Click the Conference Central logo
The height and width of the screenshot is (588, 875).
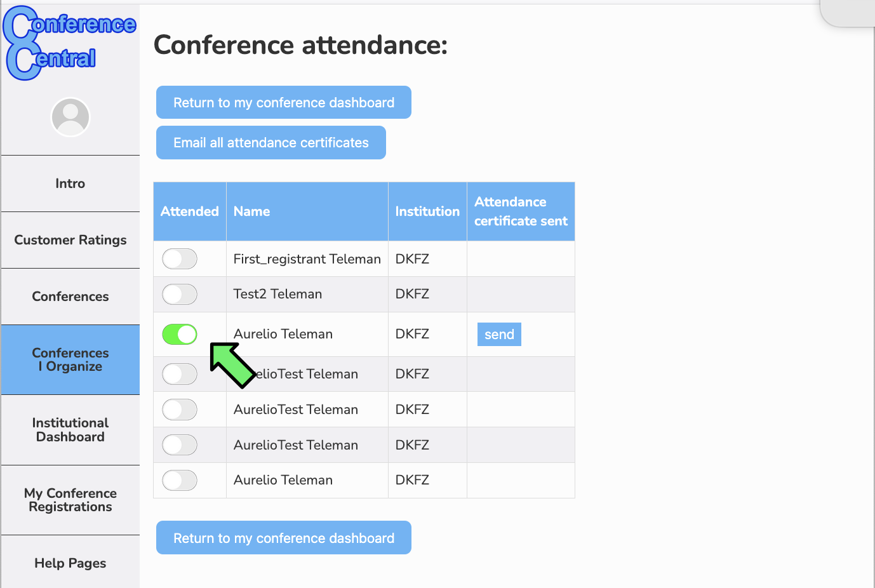(x=69, y=43)
